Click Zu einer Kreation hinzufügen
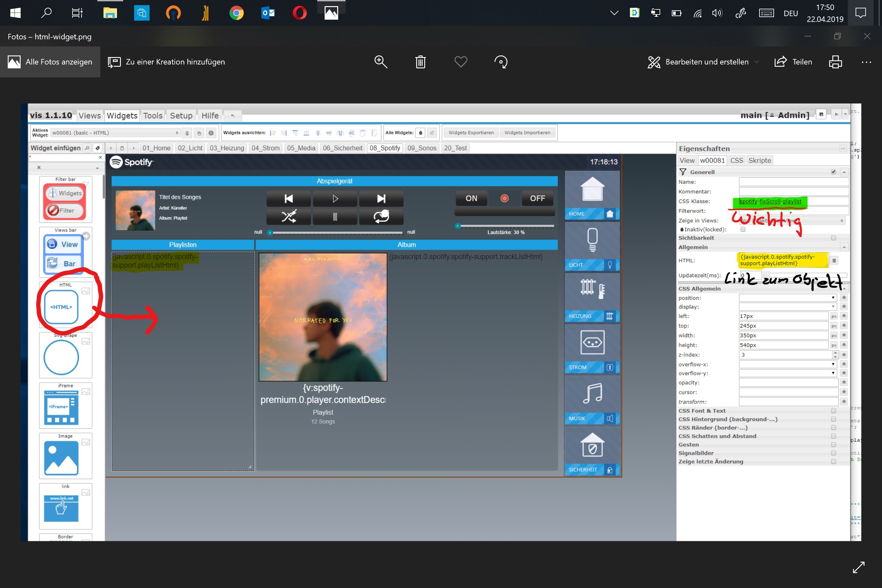 coord(166,62)
